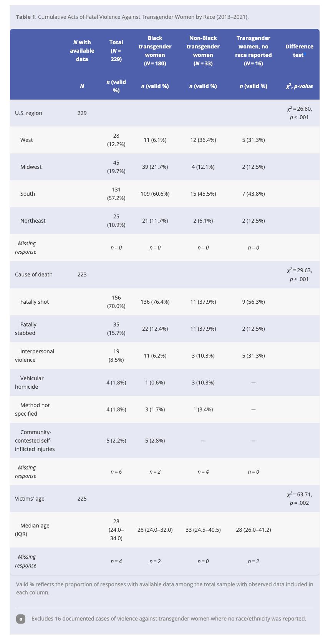The height and width of the screenshot is (644, 328).
Task: Click the footnote 'a' badge icon
Action: click(x=21, y=619)
